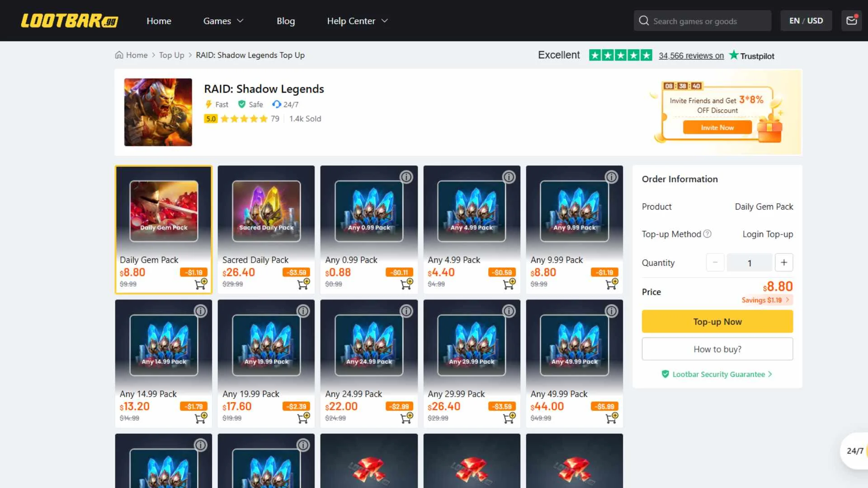Click the search magnifier icon
Screen dimensions: 868x488
click(643, 20)
